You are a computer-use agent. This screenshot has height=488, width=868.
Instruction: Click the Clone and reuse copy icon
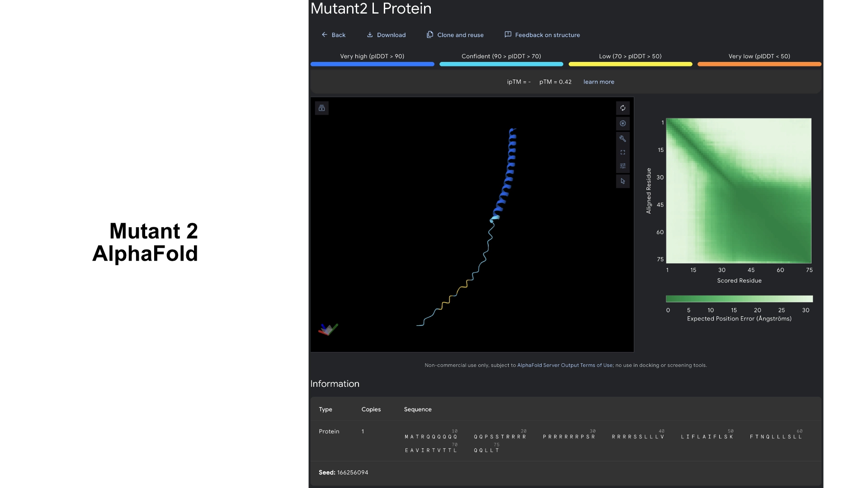click(x=430, y=35)
